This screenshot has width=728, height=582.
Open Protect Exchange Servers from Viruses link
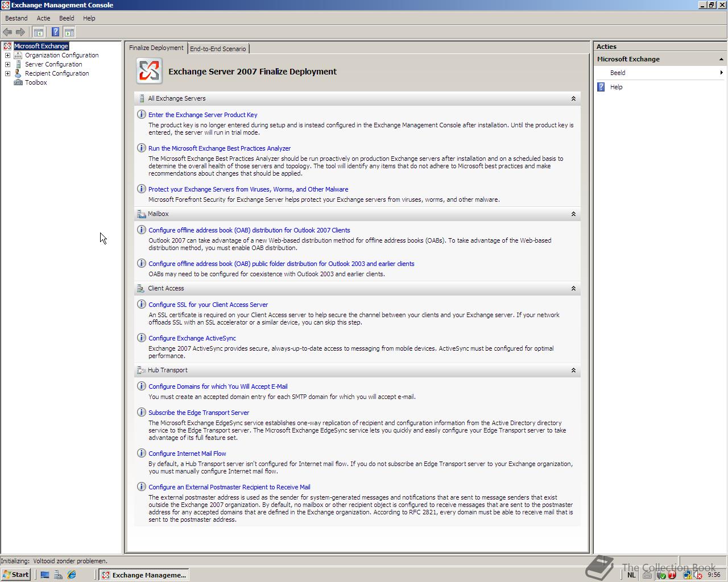click(x=249, y=189)
